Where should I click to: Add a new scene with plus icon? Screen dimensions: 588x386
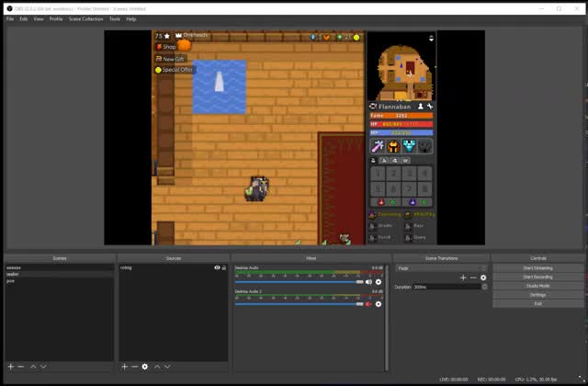tap(11, 367)
